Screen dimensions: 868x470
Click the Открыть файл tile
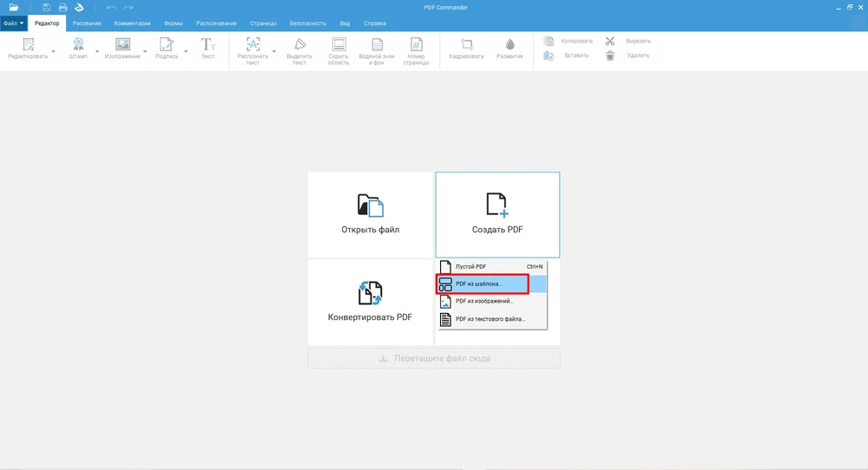point(371,214)
